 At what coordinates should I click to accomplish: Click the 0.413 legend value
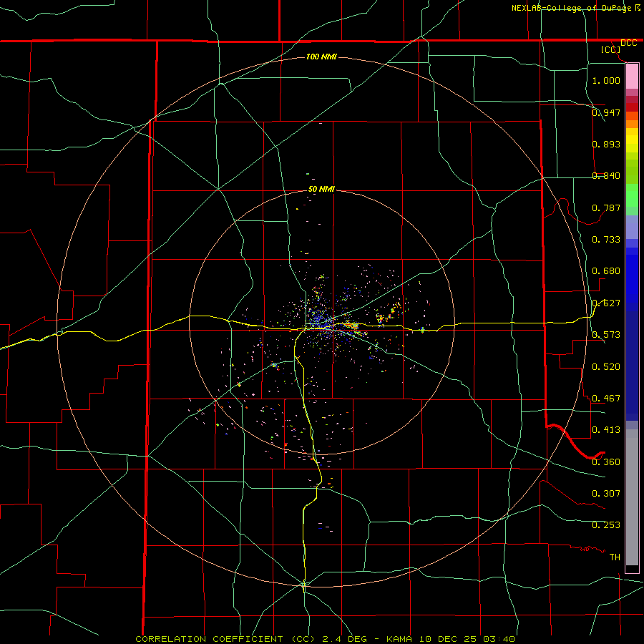606,430
